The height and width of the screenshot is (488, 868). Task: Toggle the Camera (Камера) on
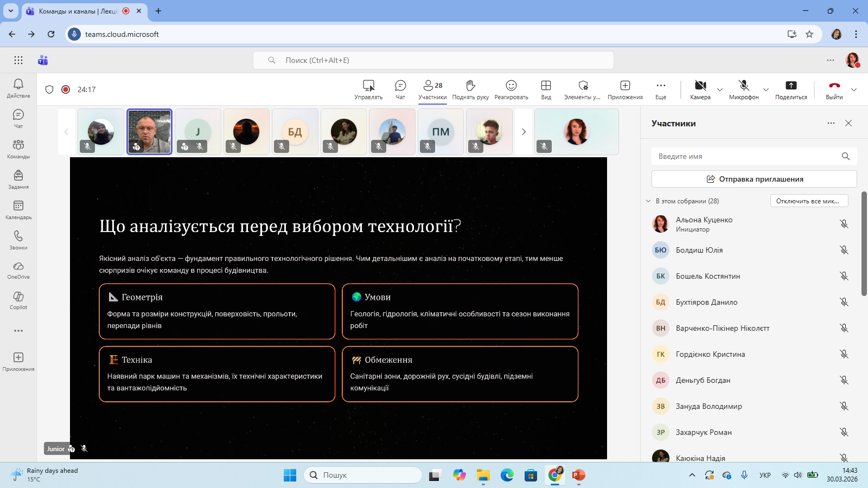700,86
